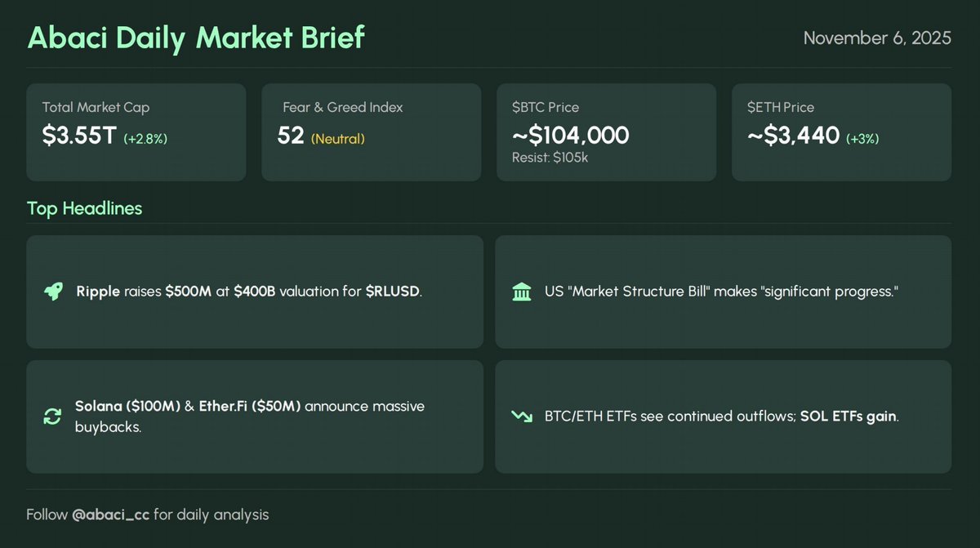Click the Resist: $105k text
The height and width of the screenshot is (548, 980).
coord(550,158)
